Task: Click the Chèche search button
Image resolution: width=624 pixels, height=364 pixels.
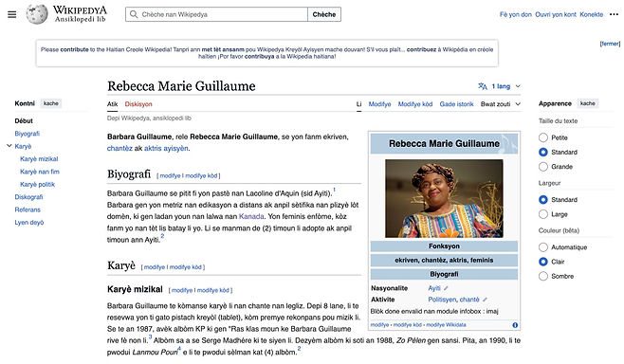Action: click(x=324, y=14)
